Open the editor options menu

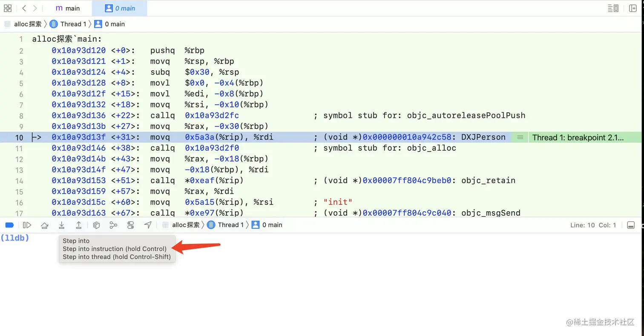point(613,8)
